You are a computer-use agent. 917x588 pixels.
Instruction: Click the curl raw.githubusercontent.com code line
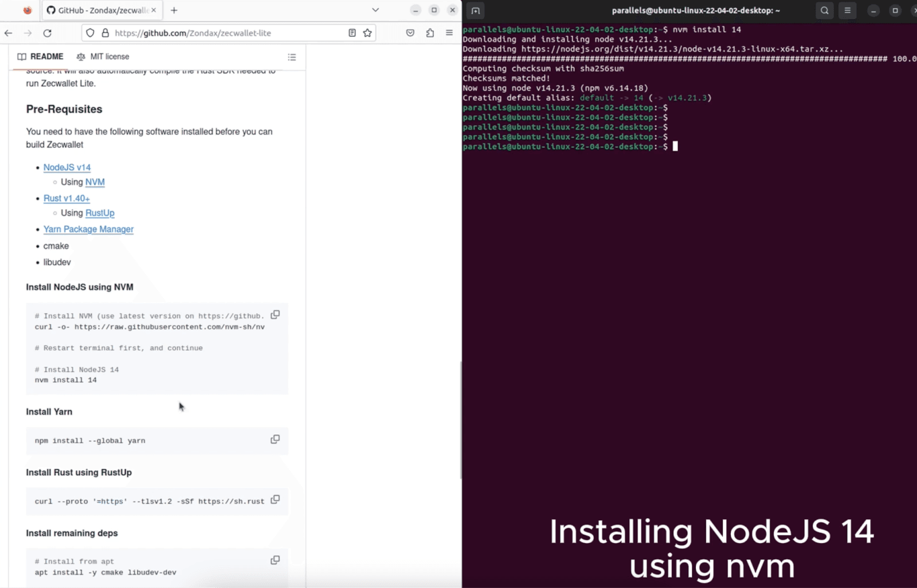click(x=150, y=327)
